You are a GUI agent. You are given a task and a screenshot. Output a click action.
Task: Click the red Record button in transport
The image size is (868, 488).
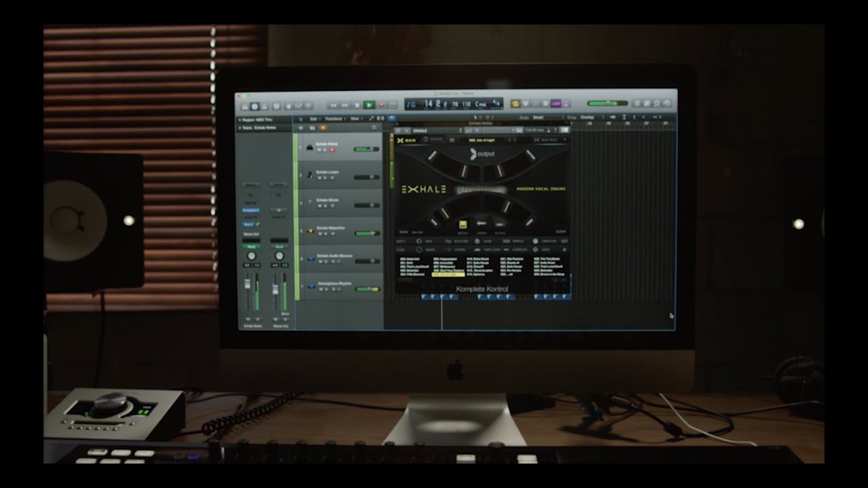click(381, 105)
